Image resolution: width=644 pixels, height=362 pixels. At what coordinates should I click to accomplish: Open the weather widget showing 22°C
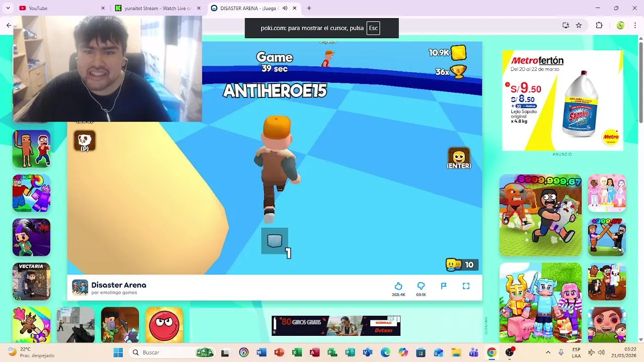coord(30,352)
